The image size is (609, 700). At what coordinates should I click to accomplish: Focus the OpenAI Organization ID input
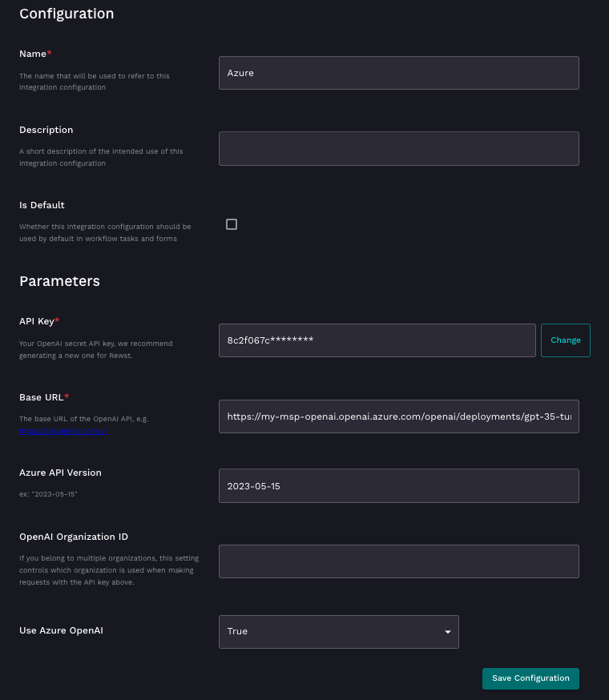[398, 561]
